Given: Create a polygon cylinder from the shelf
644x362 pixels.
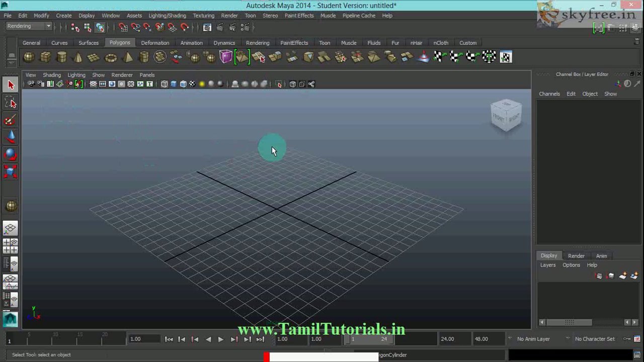Looking at the screenshot, I should tap(61, 57).
